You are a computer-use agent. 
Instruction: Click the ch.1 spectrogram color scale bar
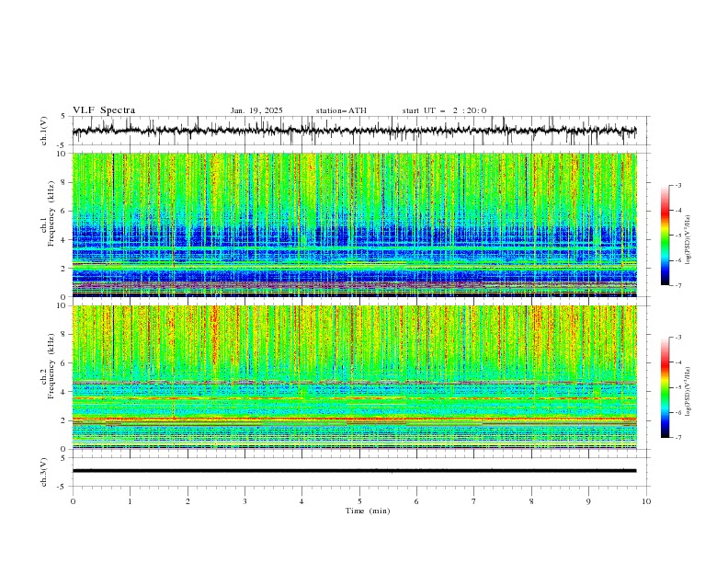pos(665,236)
